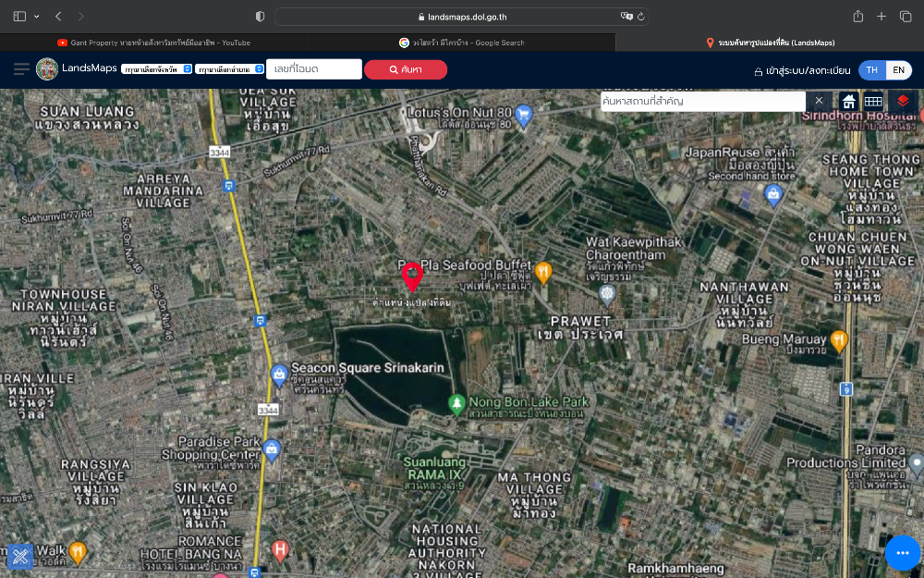Open the province selection dropdown
This screenshot has width=924, height=578.
(x=156, y=69)
